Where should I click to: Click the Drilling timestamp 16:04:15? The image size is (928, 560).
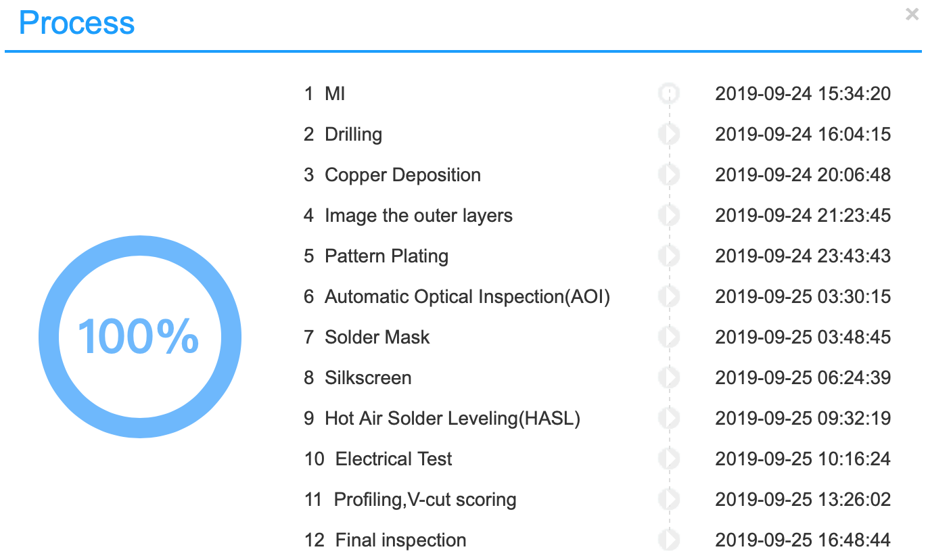[x=803, y=135]
